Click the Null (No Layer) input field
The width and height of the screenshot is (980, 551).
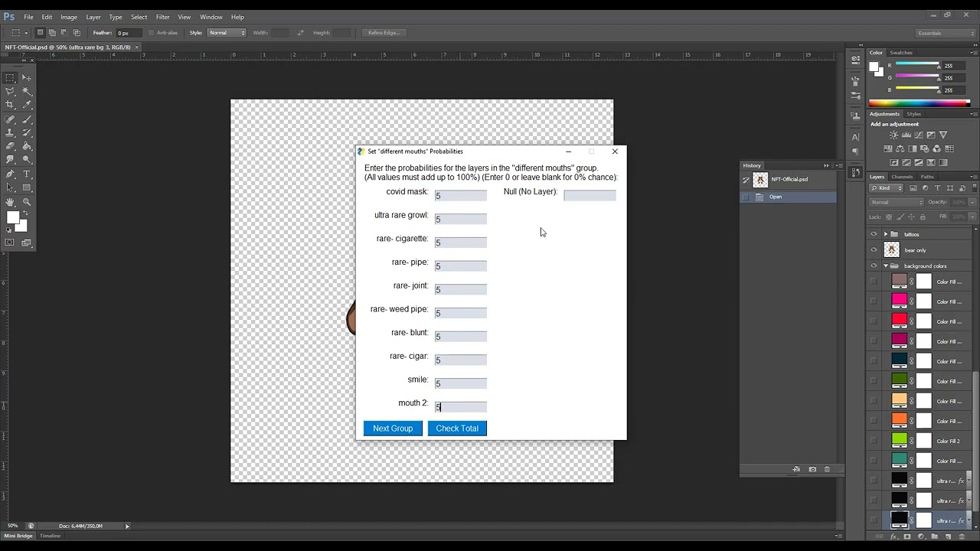pyautogui.click(x=590, y=196)
